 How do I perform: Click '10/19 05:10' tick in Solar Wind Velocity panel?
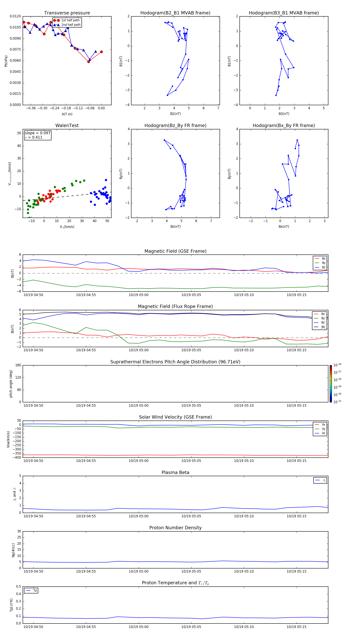(244, 461)
